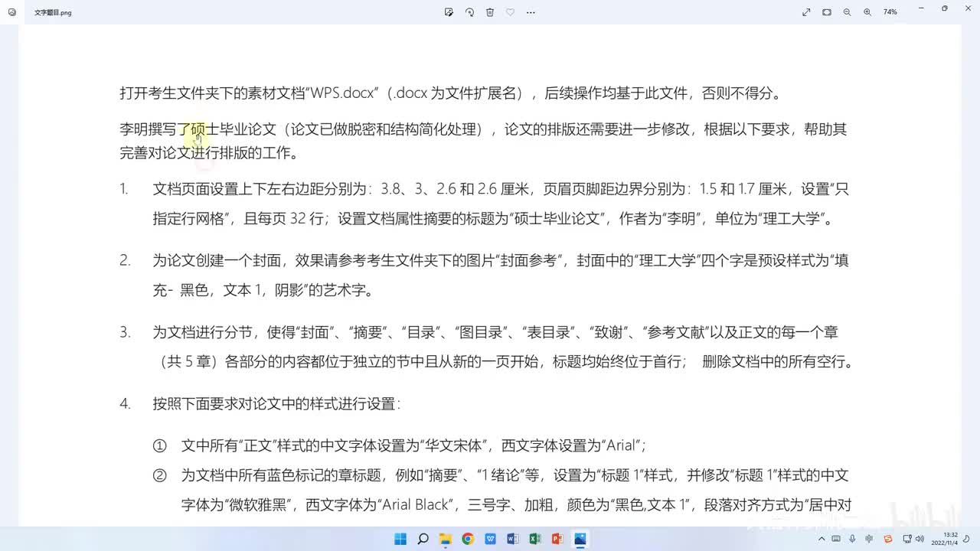Click the text "且每页 32 行" in item 1

tap(284, 218)
